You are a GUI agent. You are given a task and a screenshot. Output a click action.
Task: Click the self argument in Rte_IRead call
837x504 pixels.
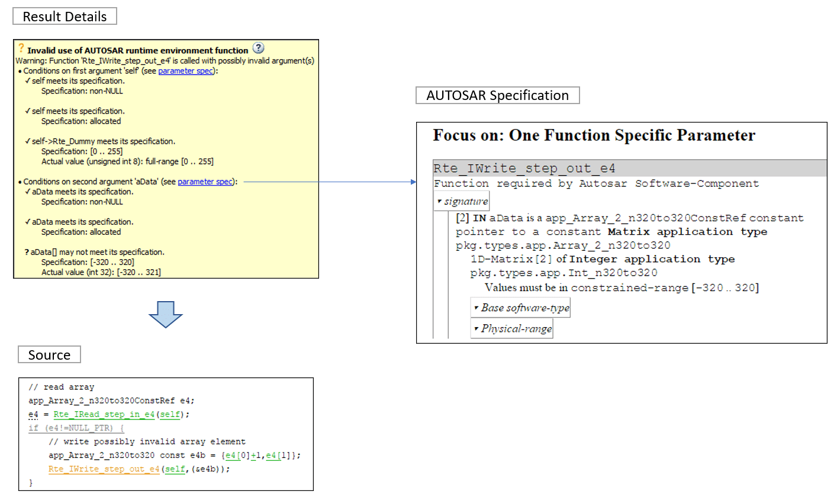pos(170,415)
